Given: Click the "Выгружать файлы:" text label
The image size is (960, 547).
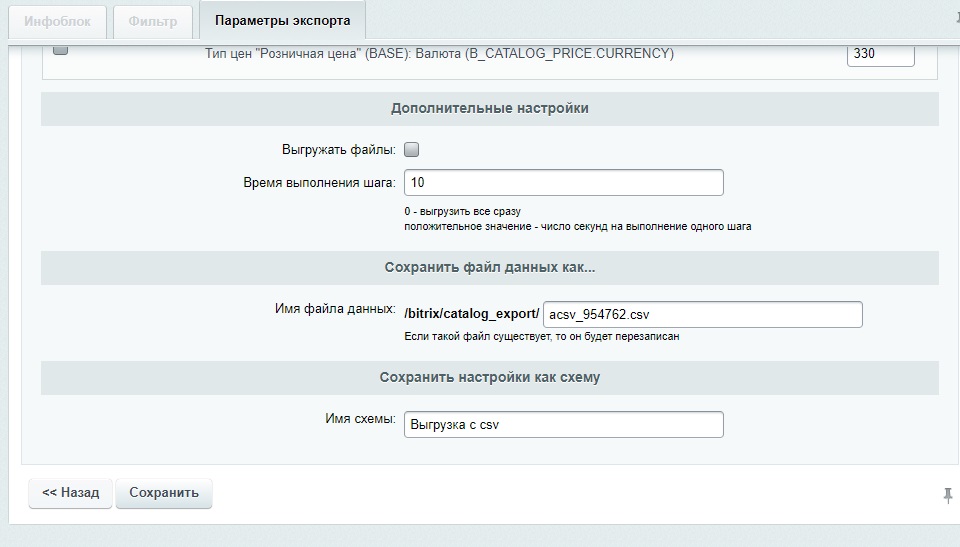Looking at the screenshot, I should point(339,149).
